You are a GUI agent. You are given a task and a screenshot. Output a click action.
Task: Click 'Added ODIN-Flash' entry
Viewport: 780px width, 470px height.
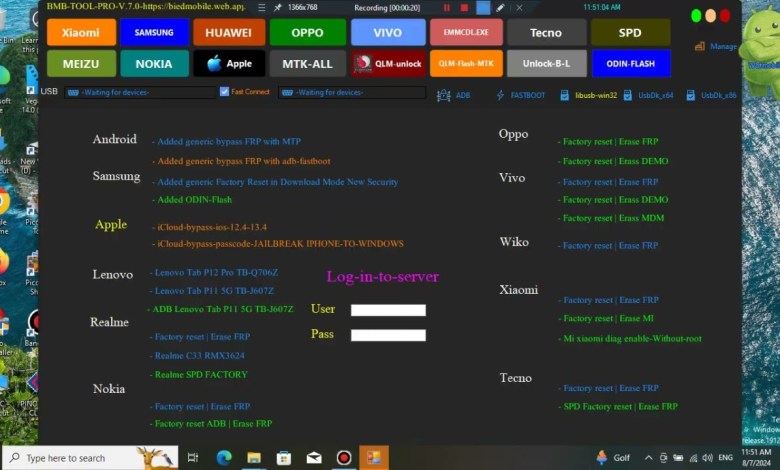point(192,199)
